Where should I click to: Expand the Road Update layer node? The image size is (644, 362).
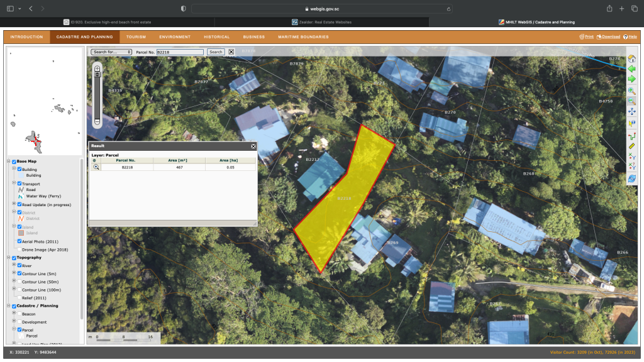pos(14,204)
